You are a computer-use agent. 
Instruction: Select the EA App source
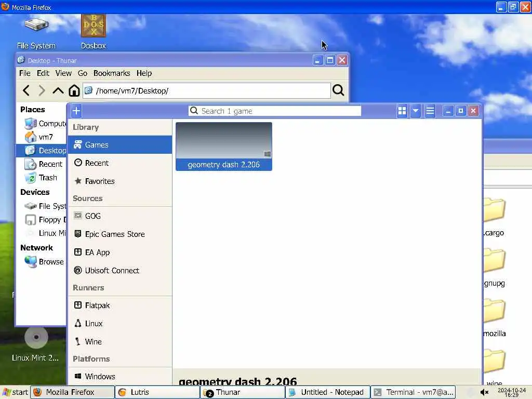click(120, 252)
